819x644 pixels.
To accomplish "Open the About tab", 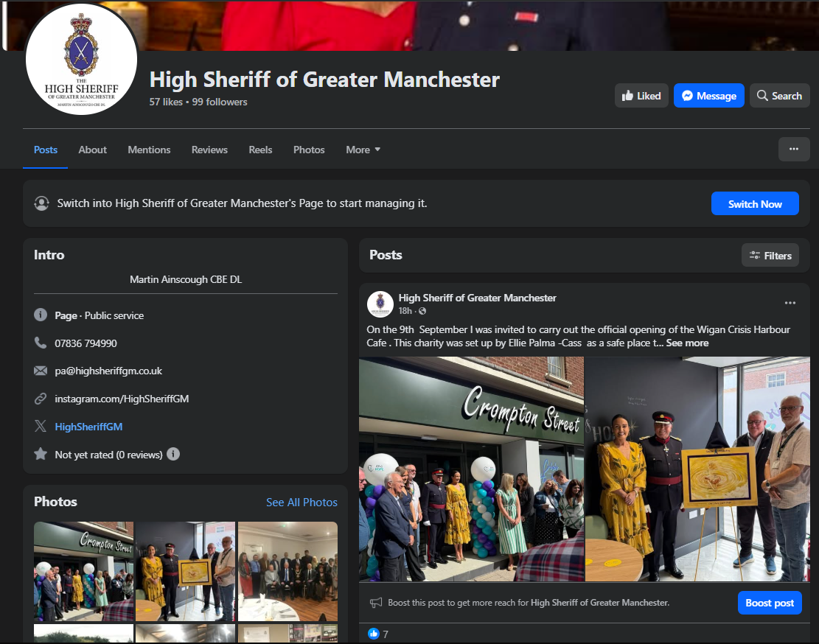I will 92,150.
